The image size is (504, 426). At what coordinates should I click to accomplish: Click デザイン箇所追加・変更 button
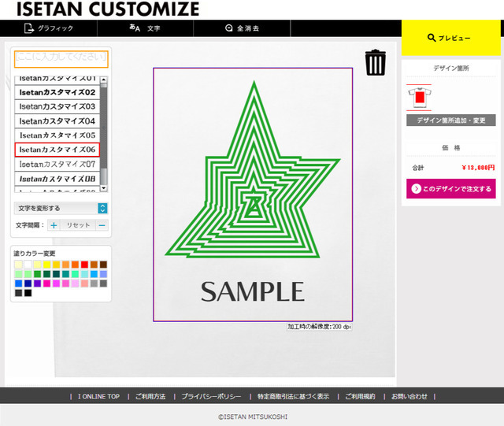point(450,120)
